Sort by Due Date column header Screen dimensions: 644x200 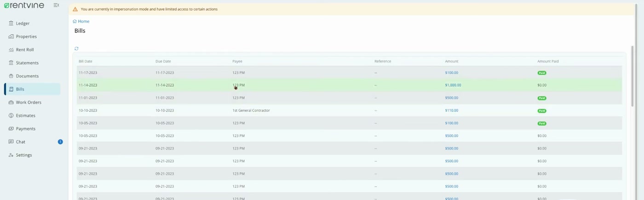point(163,61)
